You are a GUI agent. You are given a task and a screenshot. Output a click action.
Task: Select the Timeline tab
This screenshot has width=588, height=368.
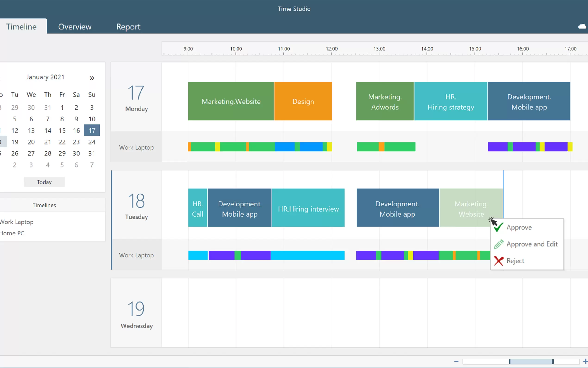[21, 27]
